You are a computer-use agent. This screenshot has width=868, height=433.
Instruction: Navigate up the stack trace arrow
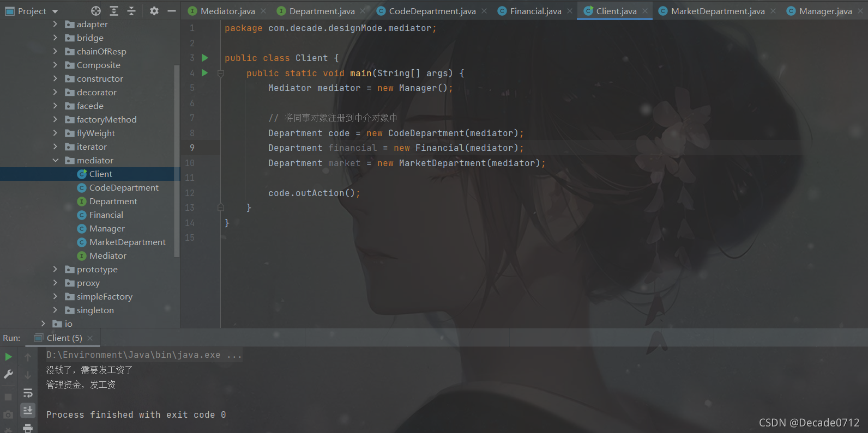coord(28,357)
